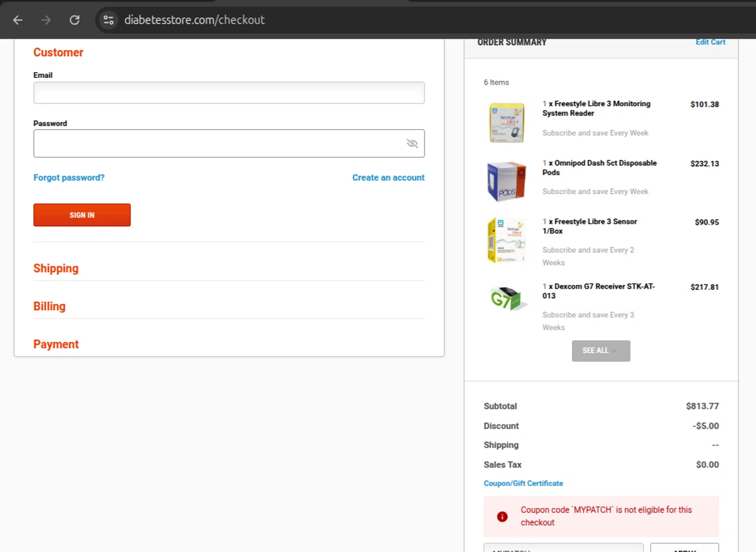The width and height of the screenshot is (756, 552).
Task: Reload the checkout page
Action: click(75, 20)
